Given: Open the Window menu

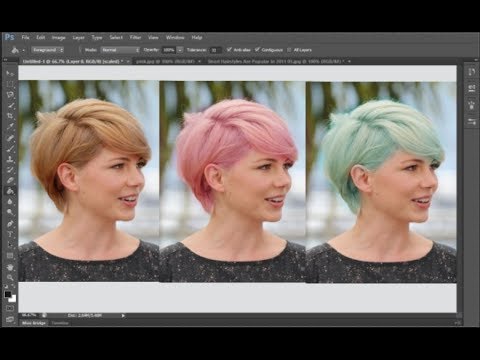Looking at the screenshot, I should coord(175,37).
